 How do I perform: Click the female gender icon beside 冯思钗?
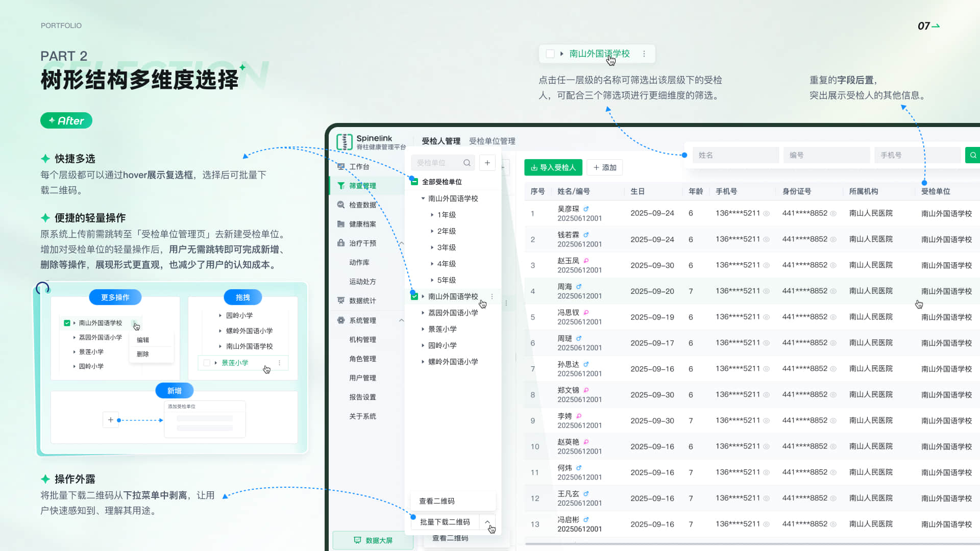pos(586,312)
